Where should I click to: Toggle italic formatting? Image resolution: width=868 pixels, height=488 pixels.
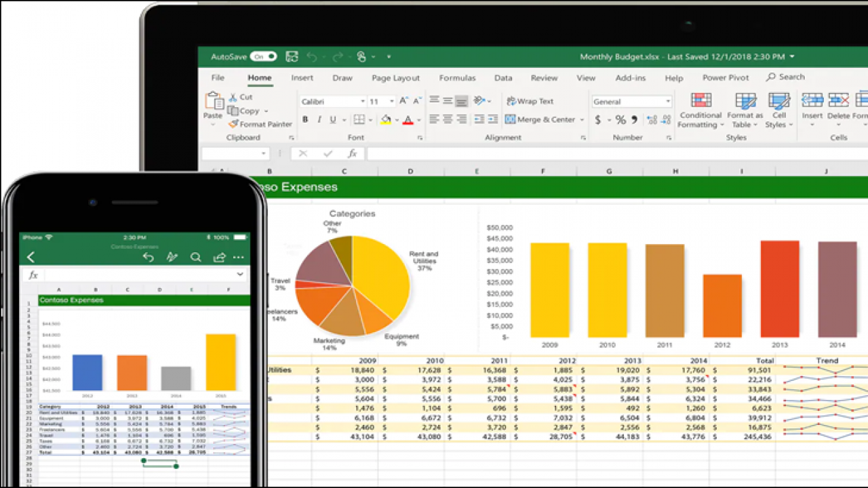click(319, 119)
